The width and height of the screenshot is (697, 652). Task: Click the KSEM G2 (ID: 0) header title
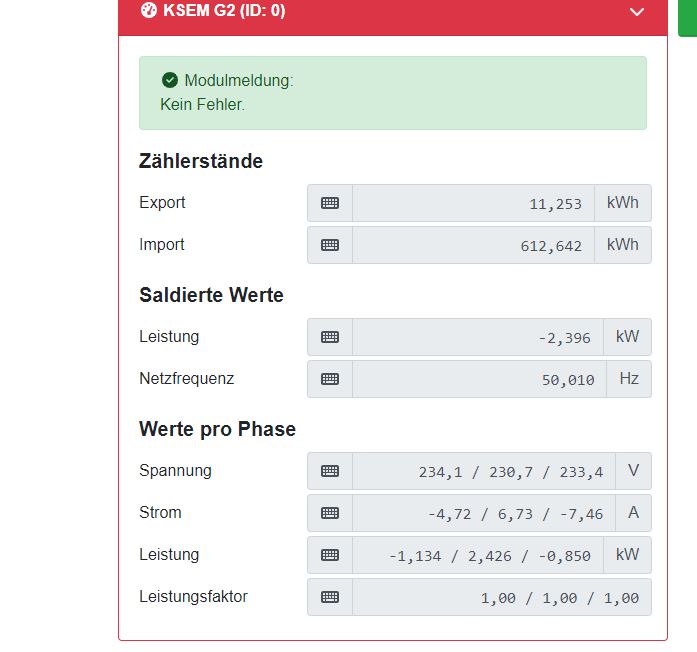click(224, 11)
